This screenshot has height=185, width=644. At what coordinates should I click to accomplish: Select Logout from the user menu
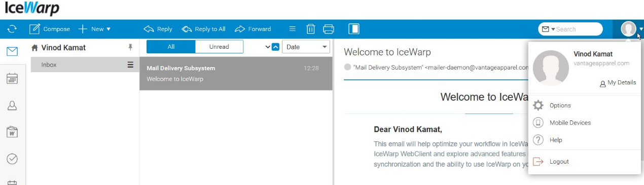tap(584, 162)
